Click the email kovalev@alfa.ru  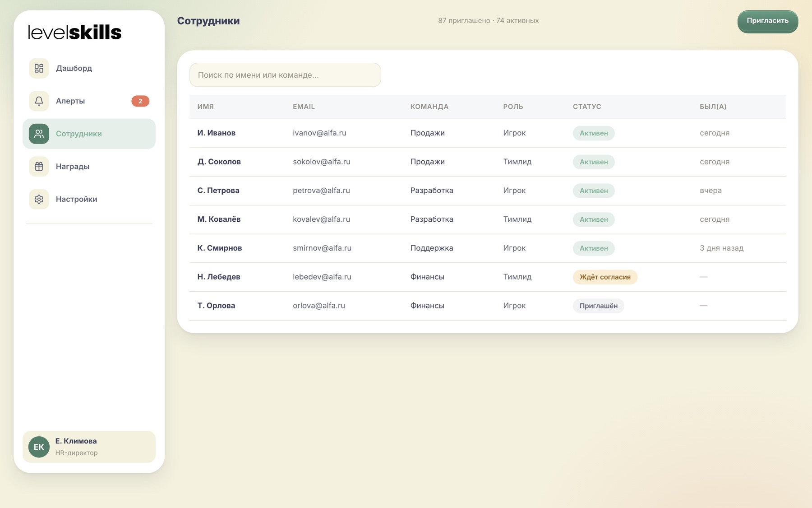tap(321, 219)
